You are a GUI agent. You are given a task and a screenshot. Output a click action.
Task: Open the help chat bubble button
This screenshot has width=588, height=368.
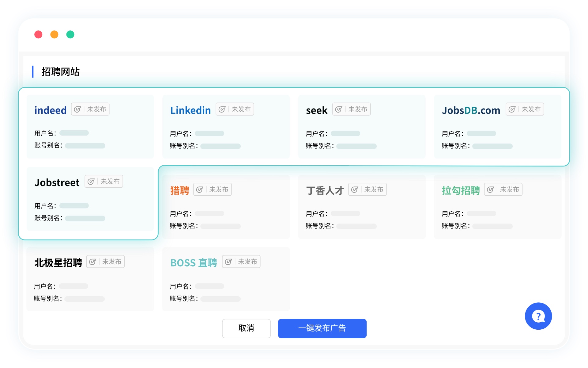tap(538, 316)
